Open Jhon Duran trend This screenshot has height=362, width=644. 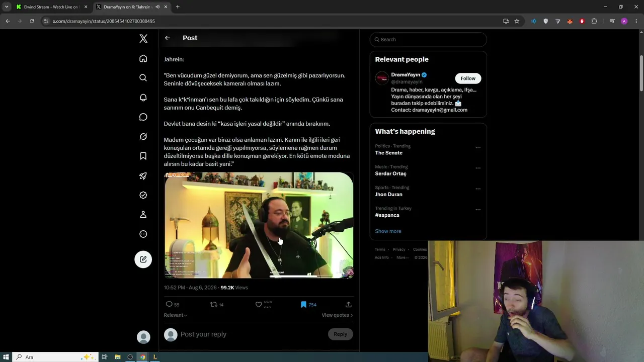388,195
